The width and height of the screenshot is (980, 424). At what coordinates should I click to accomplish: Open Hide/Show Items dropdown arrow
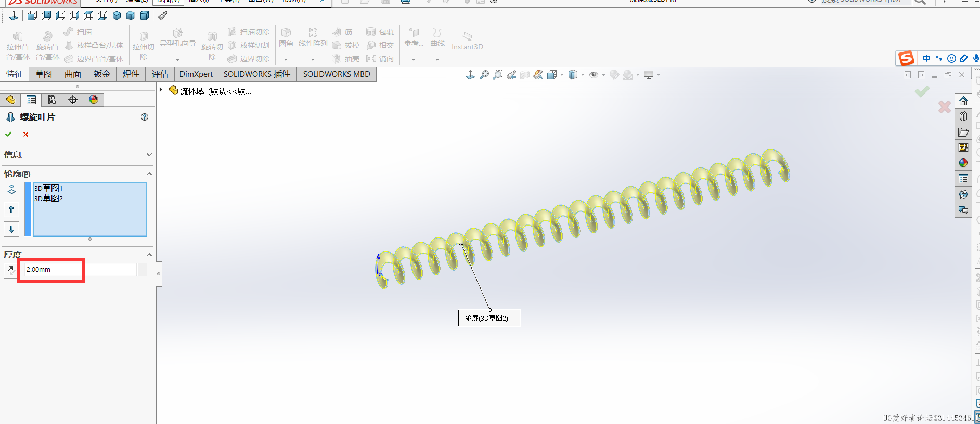603,75
